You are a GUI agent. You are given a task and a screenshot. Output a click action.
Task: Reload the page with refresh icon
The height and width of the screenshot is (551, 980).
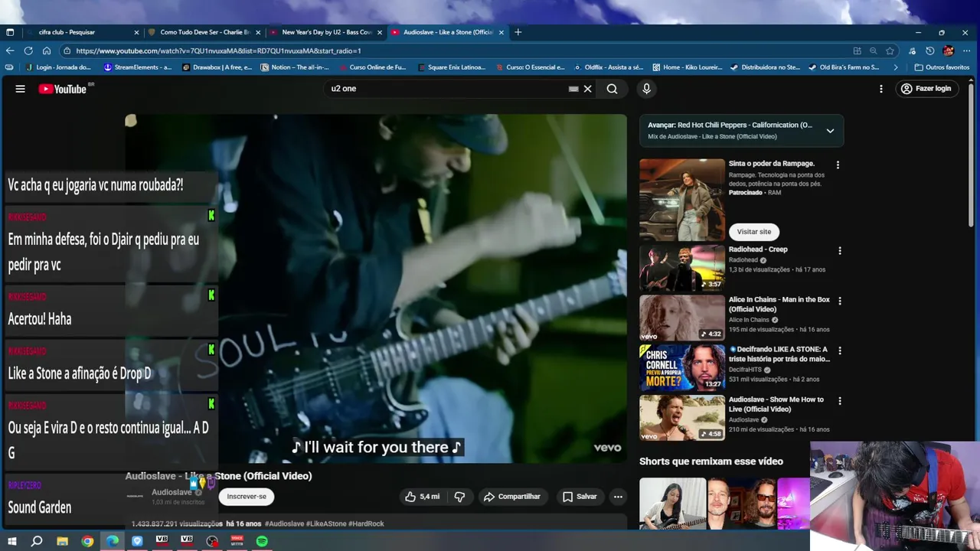[28, 51]
